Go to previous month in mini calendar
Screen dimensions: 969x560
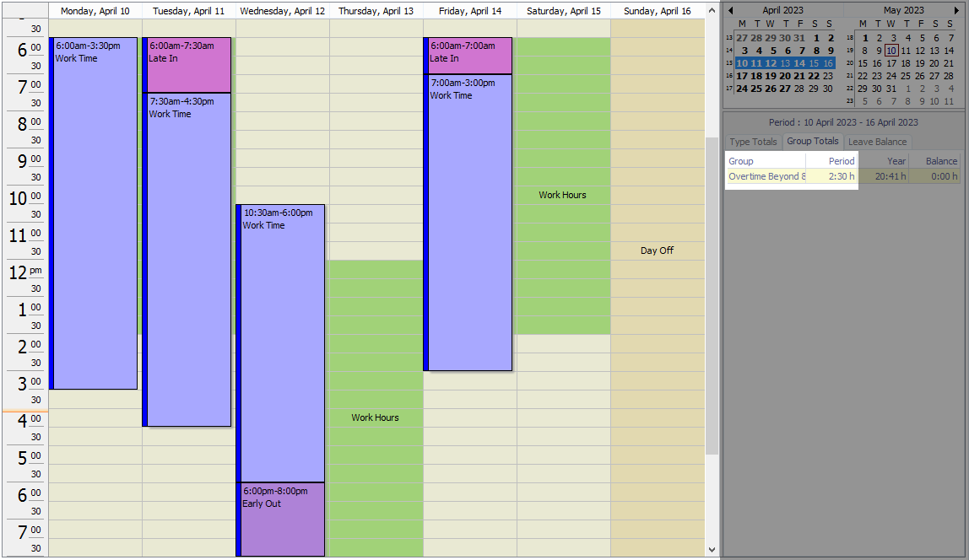coord(731,10)
